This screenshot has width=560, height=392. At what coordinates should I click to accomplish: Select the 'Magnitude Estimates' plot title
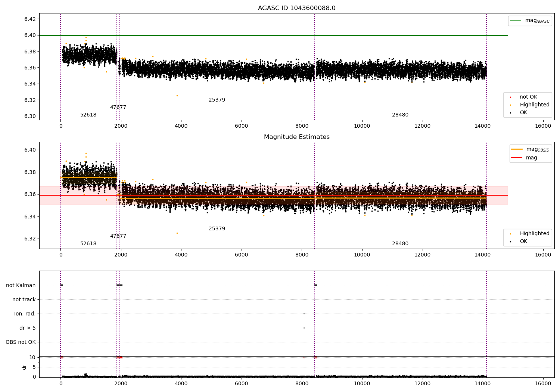[296, 137]
